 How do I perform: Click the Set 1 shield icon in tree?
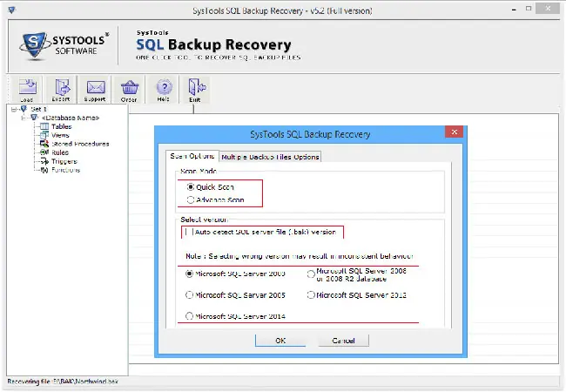(24, 109)
